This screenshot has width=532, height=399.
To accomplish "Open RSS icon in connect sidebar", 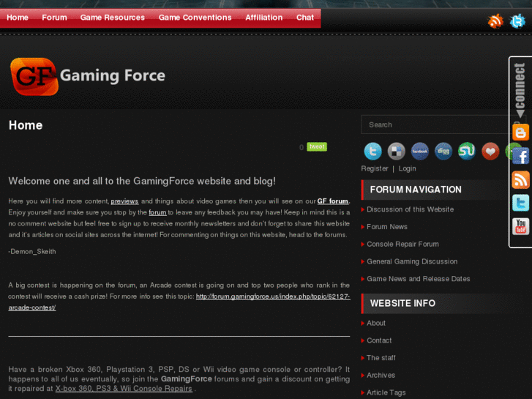I will 521,179.
